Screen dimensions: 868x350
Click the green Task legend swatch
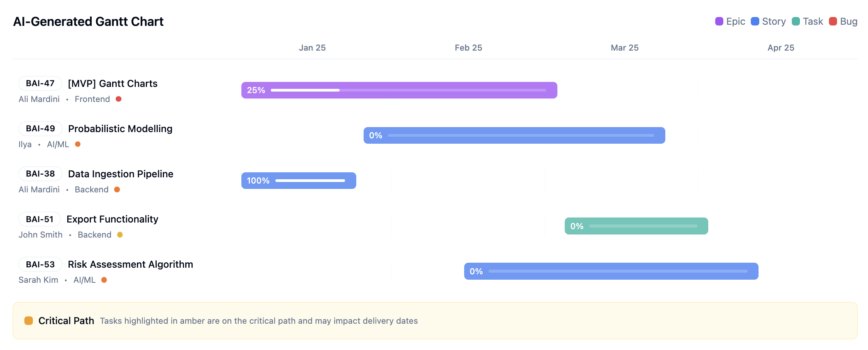796,21
